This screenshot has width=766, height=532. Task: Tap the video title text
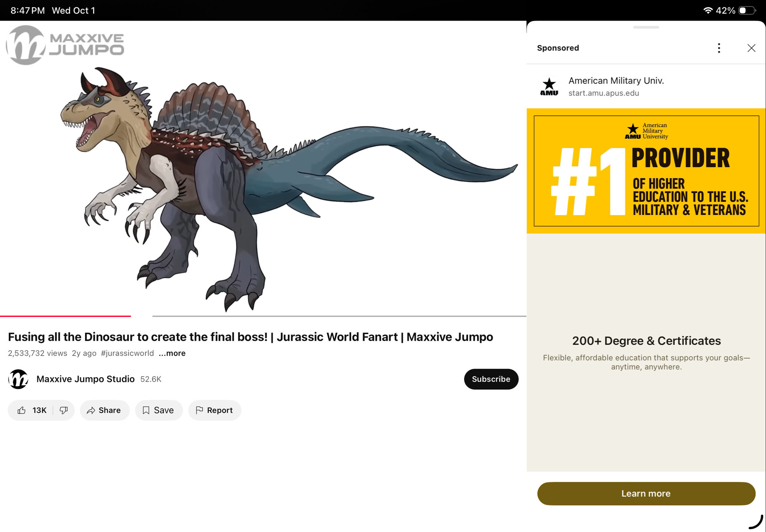coord(251,337)
